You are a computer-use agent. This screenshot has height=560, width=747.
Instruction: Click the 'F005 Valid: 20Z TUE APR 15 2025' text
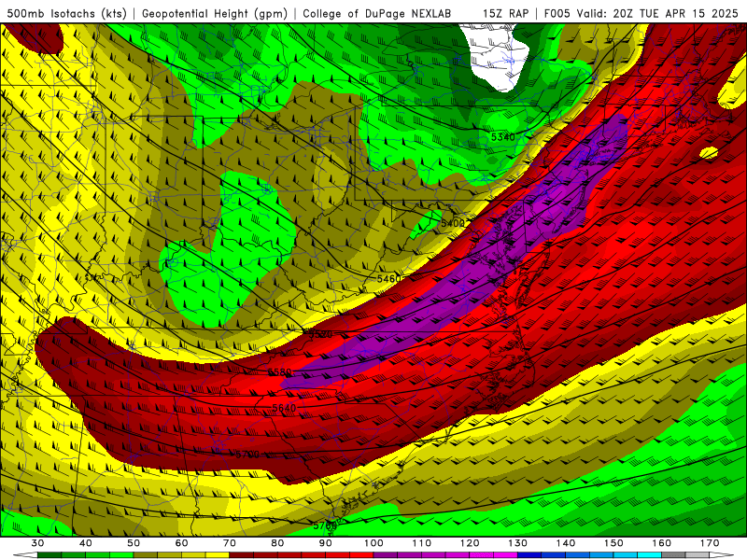tap(641, 14)
